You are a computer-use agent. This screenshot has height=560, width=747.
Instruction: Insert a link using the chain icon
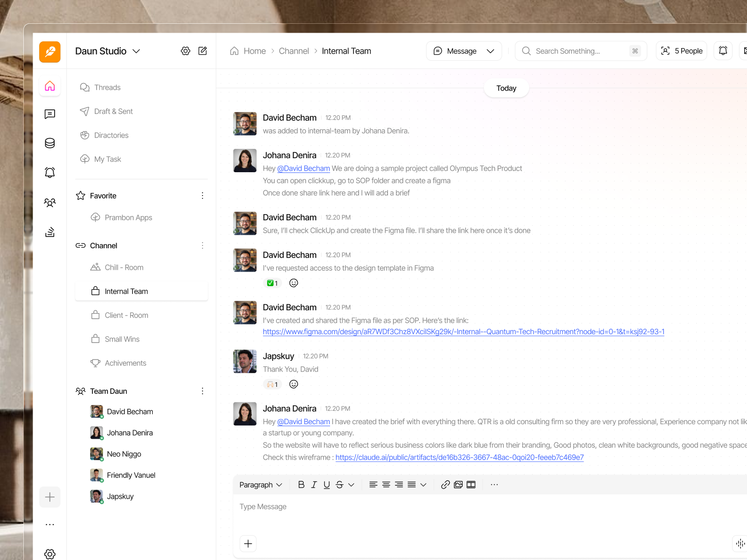pyautogui.click(x=445, y=485)
